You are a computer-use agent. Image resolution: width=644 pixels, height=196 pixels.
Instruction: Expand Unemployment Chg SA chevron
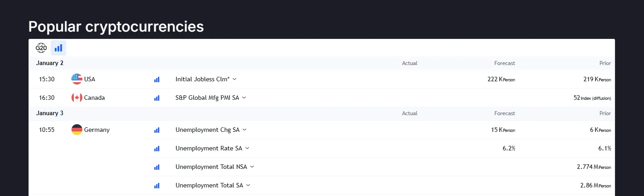[x=244, y=130]
